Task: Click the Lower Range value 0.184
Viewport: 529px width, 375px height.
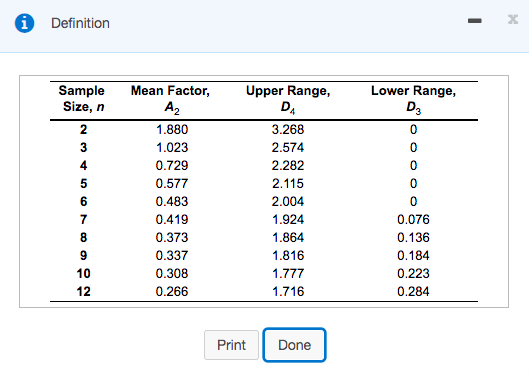Action: 413,255
